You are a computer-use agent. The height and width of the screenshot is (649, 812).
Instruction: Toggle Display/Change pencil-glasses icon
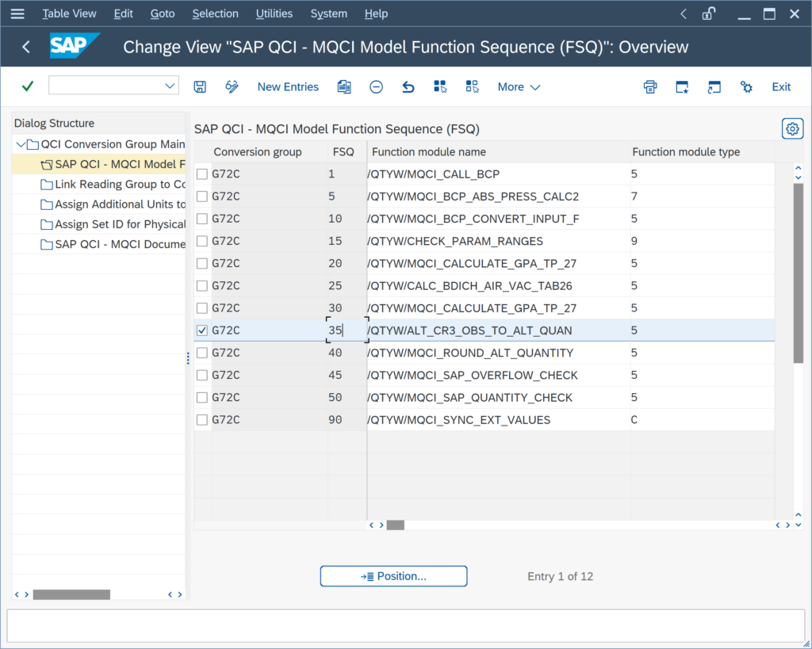(x=232, y=87)
